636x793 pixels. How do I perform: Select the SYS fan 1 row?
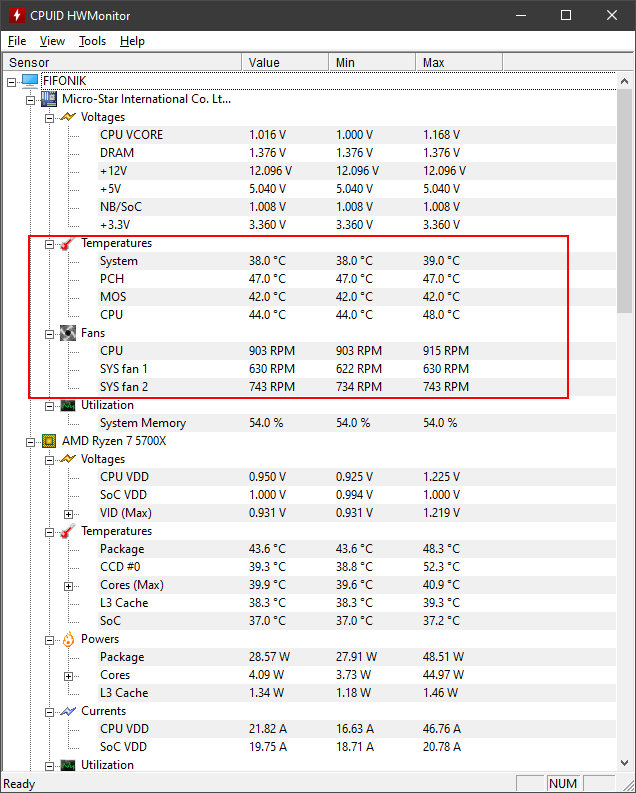point(123,369)
